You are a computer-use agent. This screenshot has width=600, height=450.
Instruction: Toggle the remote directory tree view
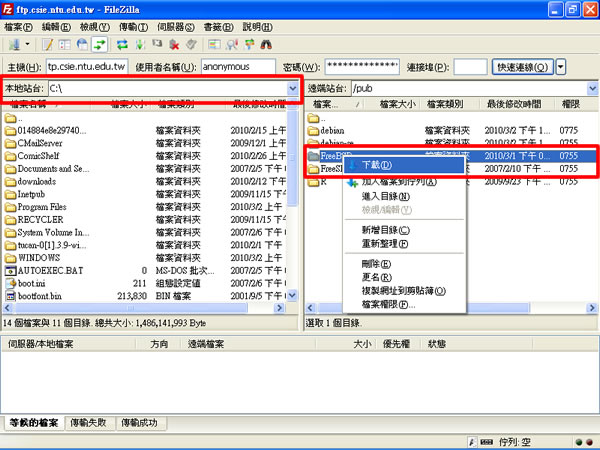82,45
